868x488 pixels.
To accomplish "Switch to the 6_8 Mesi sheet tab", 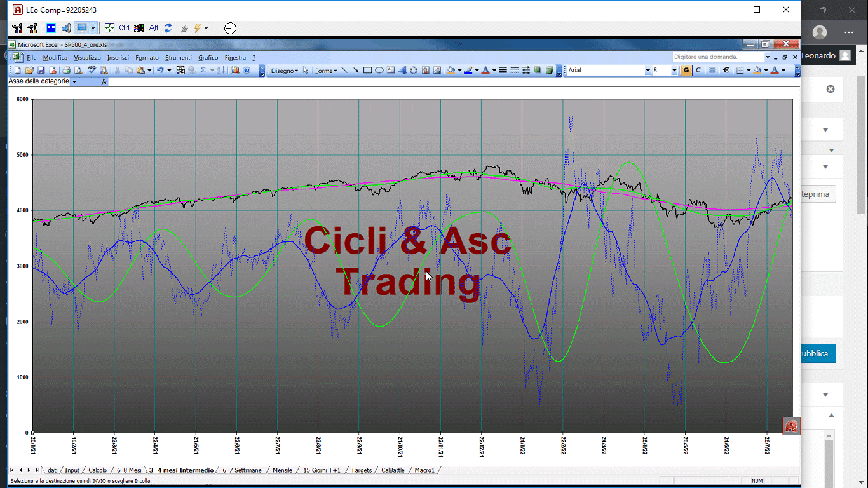I will pos(129,470).
